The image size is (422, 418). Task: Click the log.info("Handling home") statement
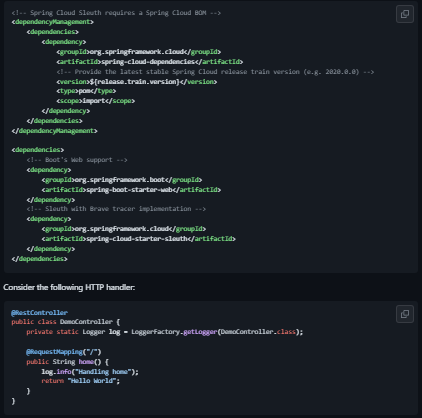pos(90,372)
